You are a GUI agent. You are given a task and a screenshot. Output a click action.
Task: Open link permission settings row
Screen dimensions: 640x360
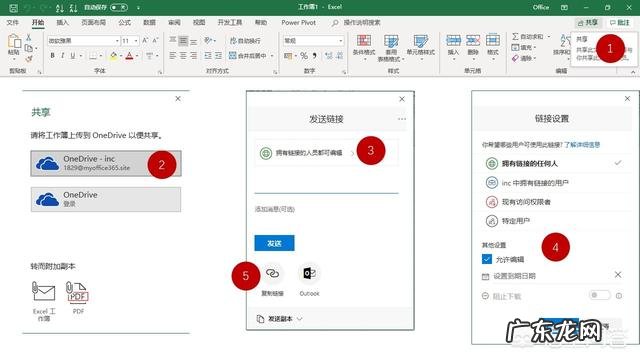click(x=327, y=153)
